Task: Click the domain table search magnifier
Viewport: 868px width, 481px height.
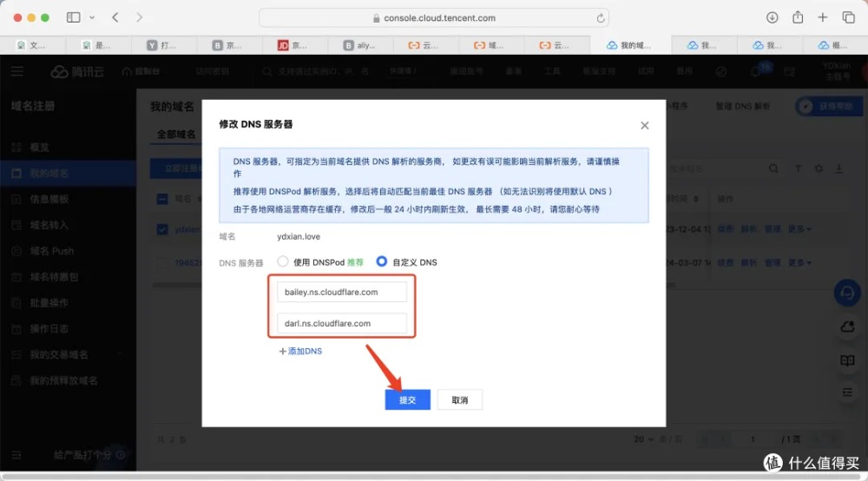Action: [x=773, y=168]
